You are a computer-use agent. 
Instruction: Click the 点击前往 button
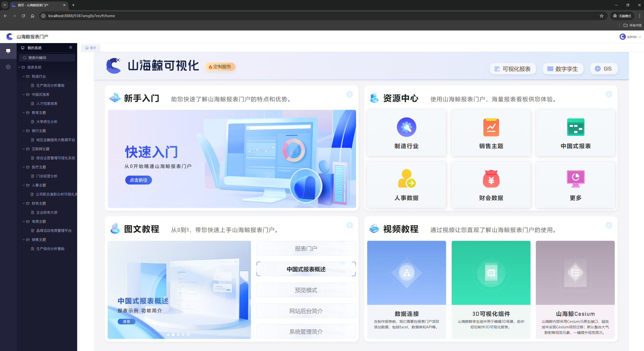(x=138, y=180)
